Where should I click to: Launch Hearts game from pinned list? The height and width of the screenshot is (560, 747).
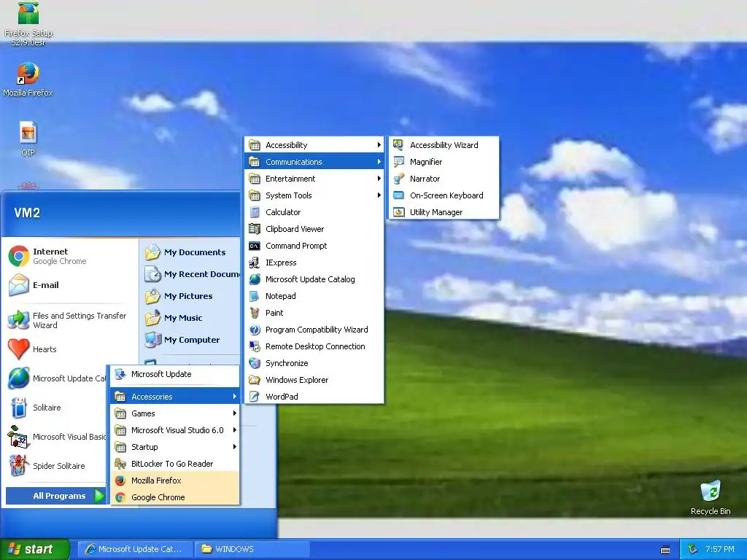point(71,349)
